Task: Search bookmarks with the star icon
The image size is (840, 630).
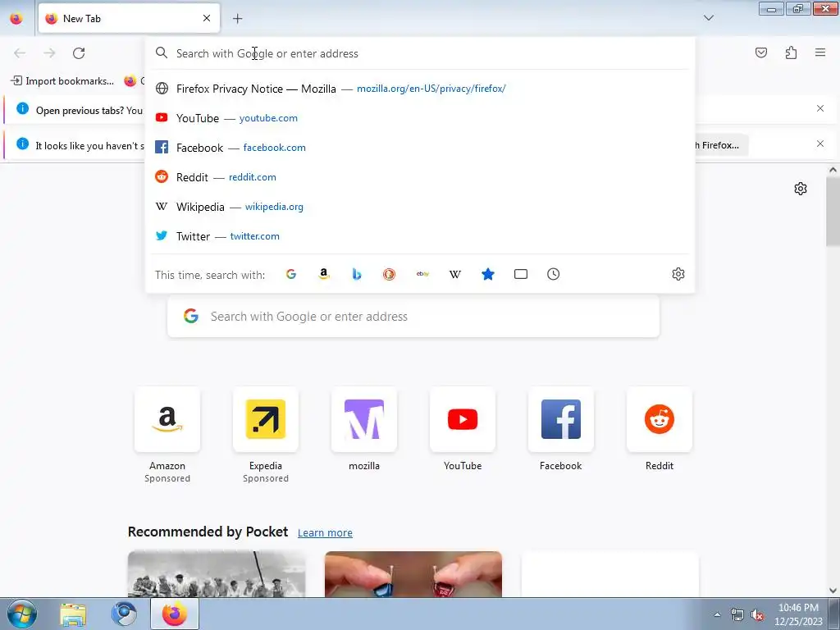Action: (487, 274)
